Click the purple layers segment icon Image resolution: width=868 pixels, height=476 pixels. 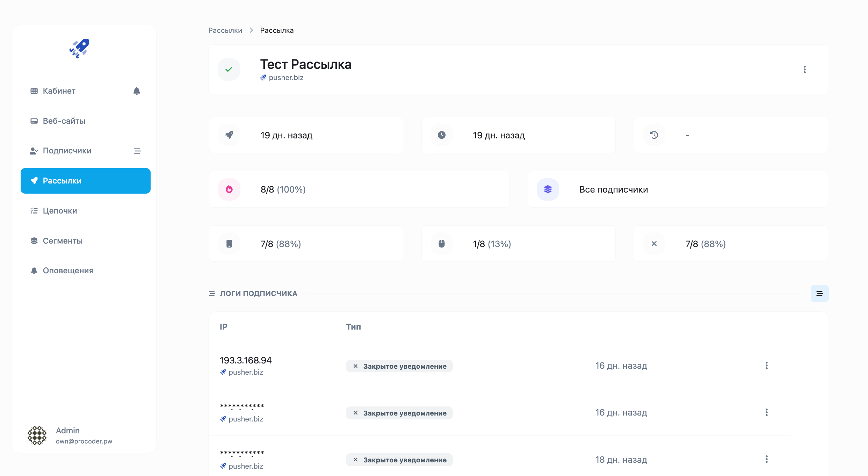pos(548,189)
